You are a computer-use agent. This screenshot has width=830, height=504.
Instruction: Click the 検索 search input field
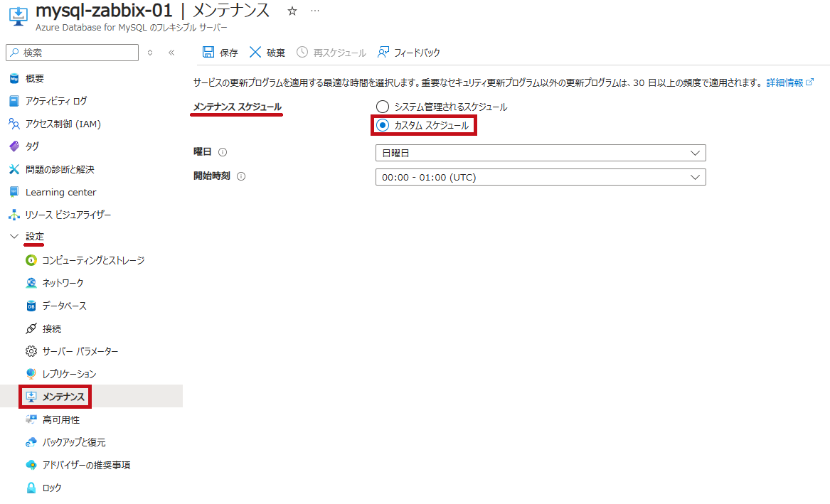pyautogui.click(x=73, y=53)
